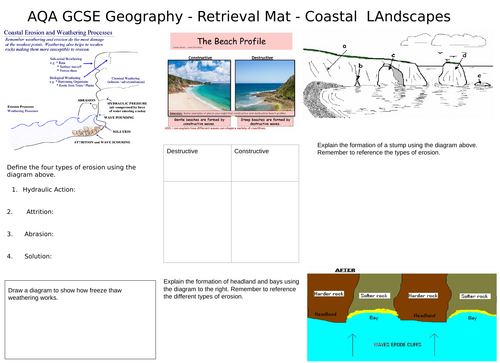Click the Chemical Weathering label

click(126, 78)
